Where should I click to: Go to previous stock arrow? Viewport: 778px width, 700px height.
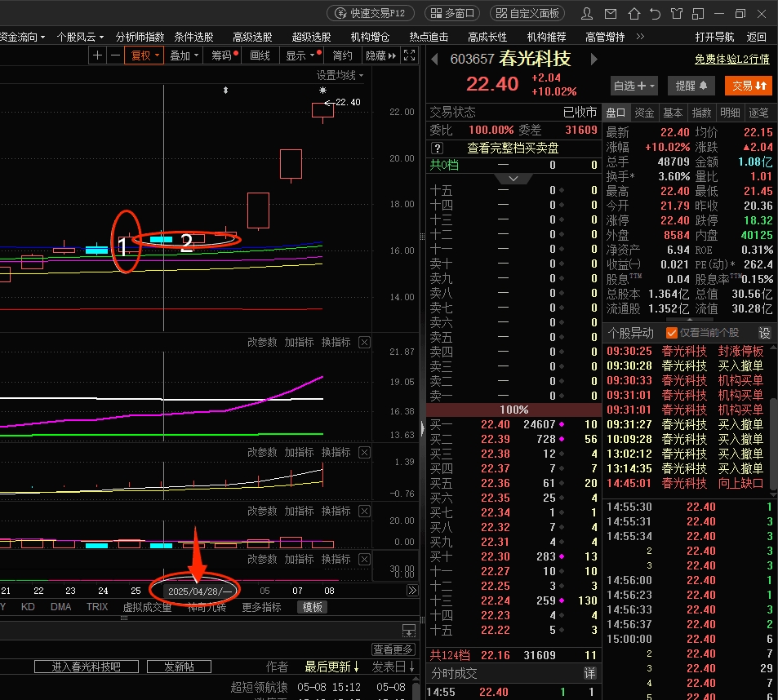(x=434, y=60)
